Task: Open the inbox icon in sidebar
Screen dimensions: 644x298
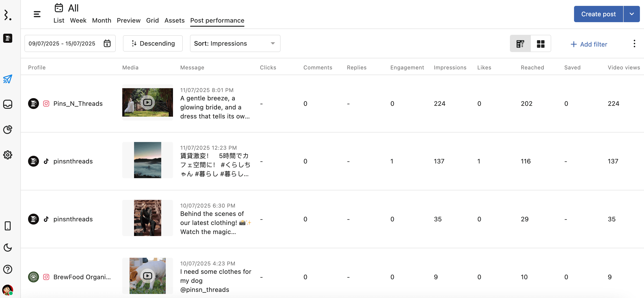Action: pyautogui.click(x=7, y=104)
